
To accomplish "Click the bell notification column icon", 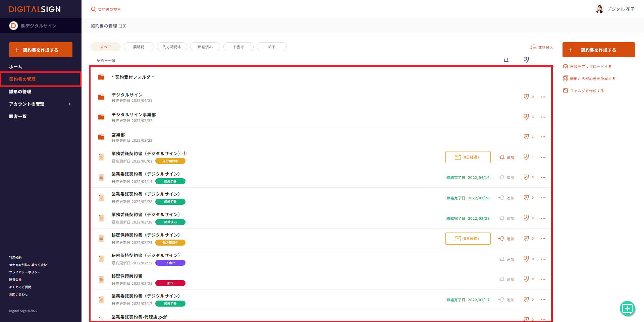I will point(506,60).
